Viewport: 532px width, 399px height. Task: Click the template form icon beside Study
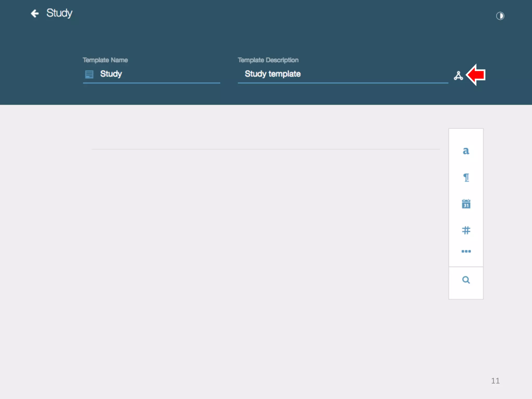[89, 74]
